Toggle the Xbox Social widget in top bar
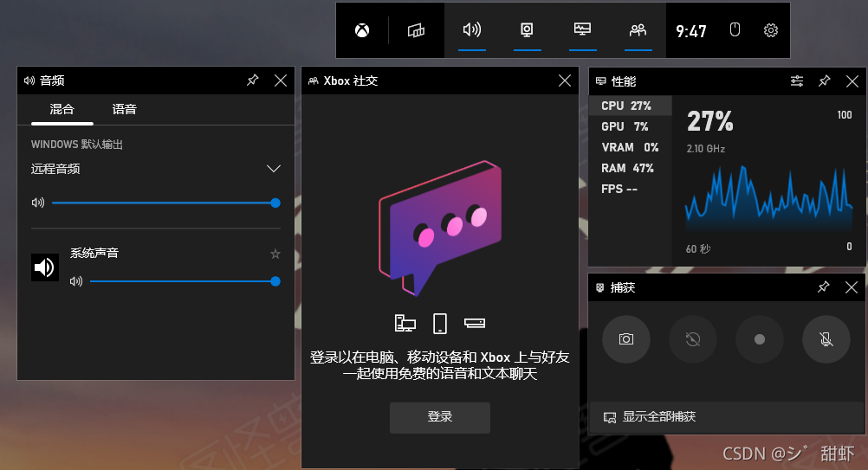This screenshot has width=868, height=470. (x=638, y=29)
